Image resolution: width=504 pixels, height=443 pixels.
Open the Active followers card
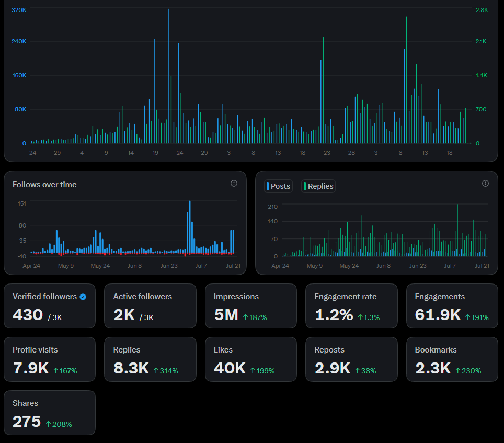point(150,306)
